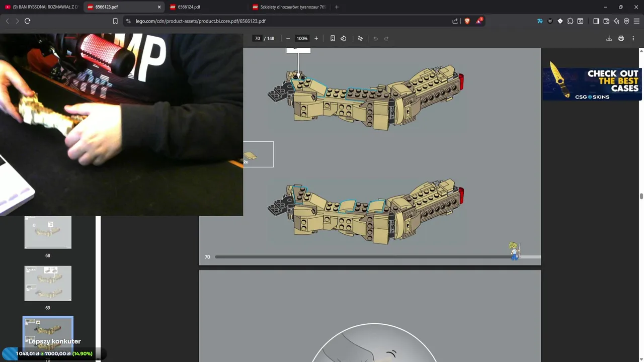Print the PDF document
This screenshot has width=644, height=362.
pyautogui.click(x=621, y=38)
